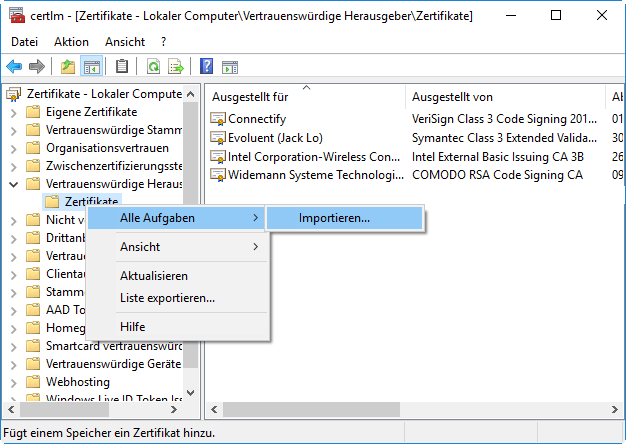626x444 pixels.
Task: Sort by the Ausgestellt von column header
Action: [x=452, y=97]
